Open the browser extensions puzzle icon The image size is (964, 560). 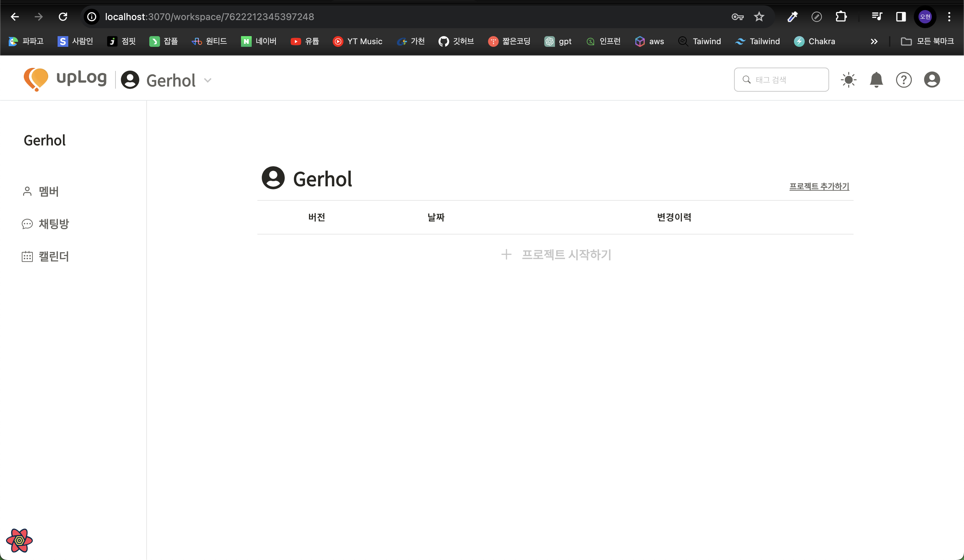point(841,17)
